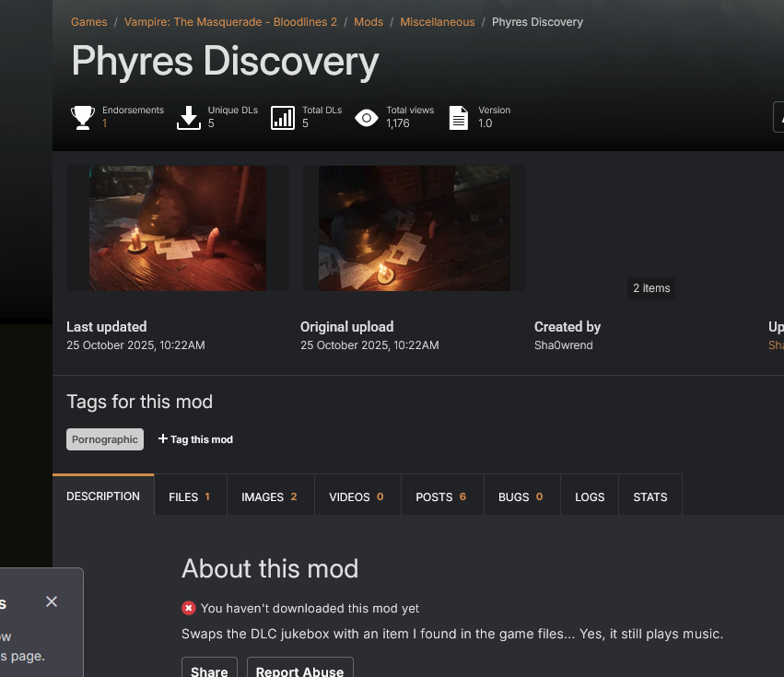784x677 pixels.
Task: Click the red not-downloaded status icon
Action: [189, 608]
